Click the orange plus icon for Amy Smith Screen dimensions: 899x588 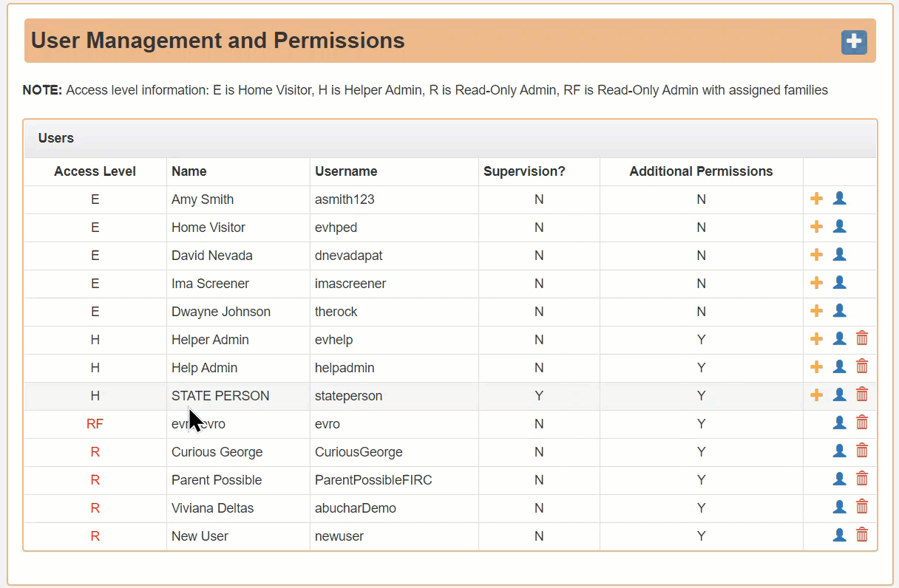point(817,199)
